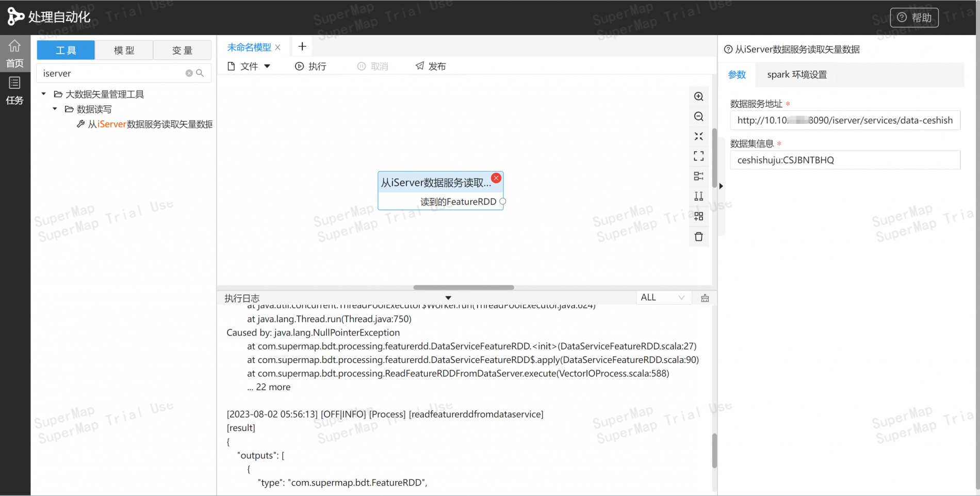Click the 数据集信息 field label
This screenshot has height=496, width=980.
click(x=752, y=143)
